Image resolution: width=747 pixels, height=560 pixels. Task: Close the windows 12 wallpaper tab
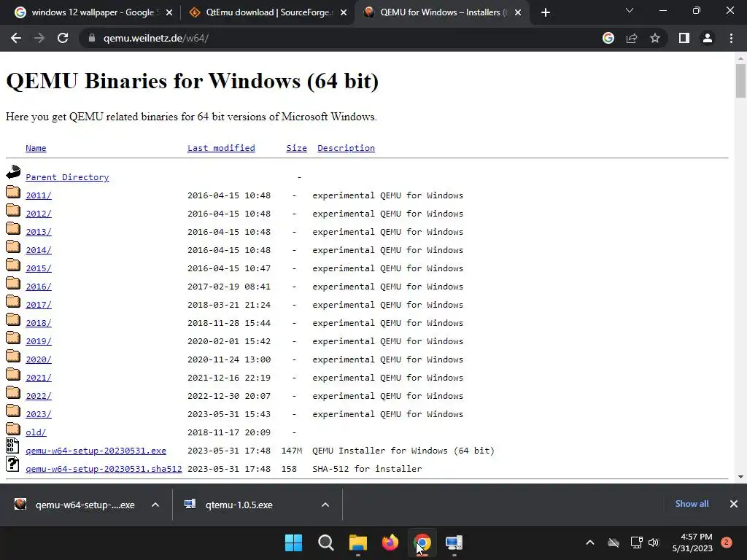[x=169, y=12]
